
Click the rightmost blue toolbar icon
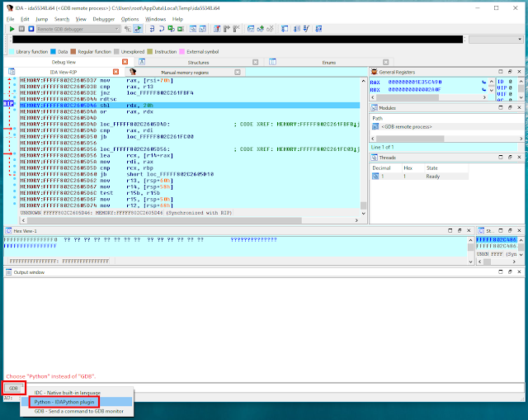[x=318, y=29]
